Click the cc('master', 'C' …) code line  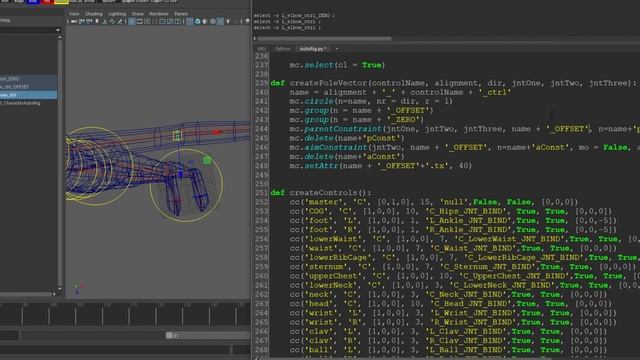pos(434,202)
